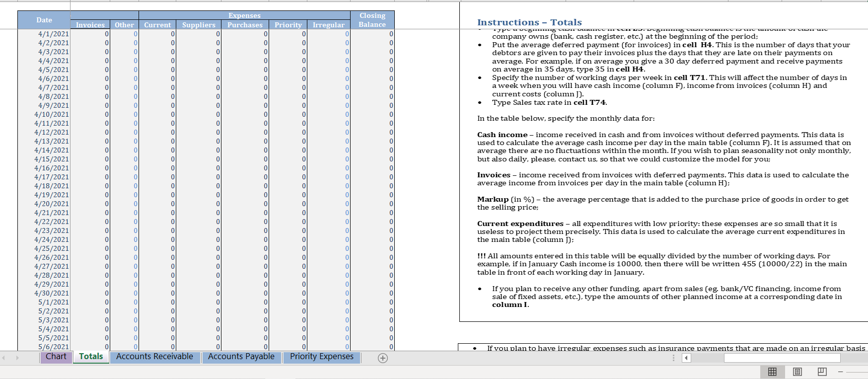The height and width of the screenshot is (379, 868).
Task: Select the Closing Balance cell for 5/4/2021
Action: (372, 329)
